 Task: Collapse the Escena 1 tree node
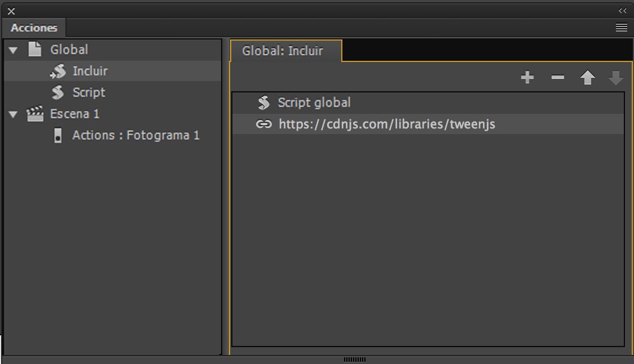coord(14,115)
